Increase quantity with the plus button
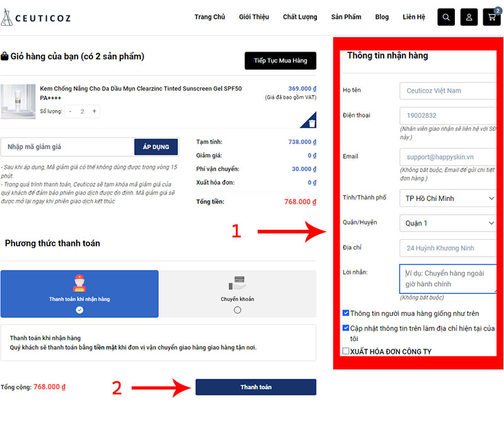504x428 pixels. point(94,111)
